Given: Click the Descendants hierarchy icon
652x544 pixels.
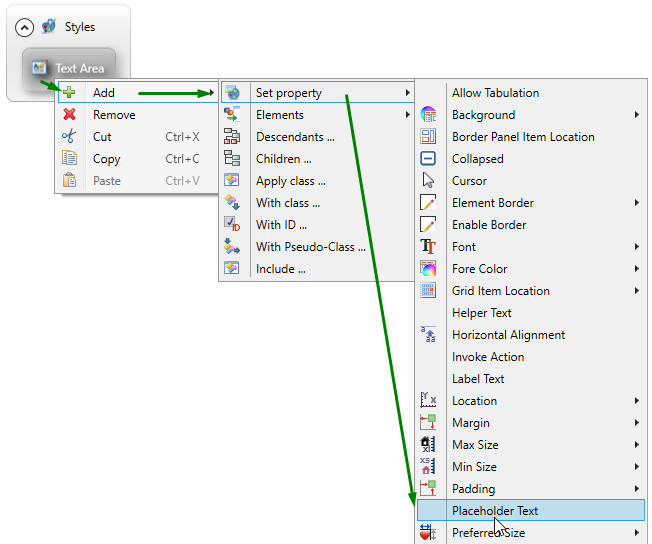Looking at the screenshot, I should point(232,137).
